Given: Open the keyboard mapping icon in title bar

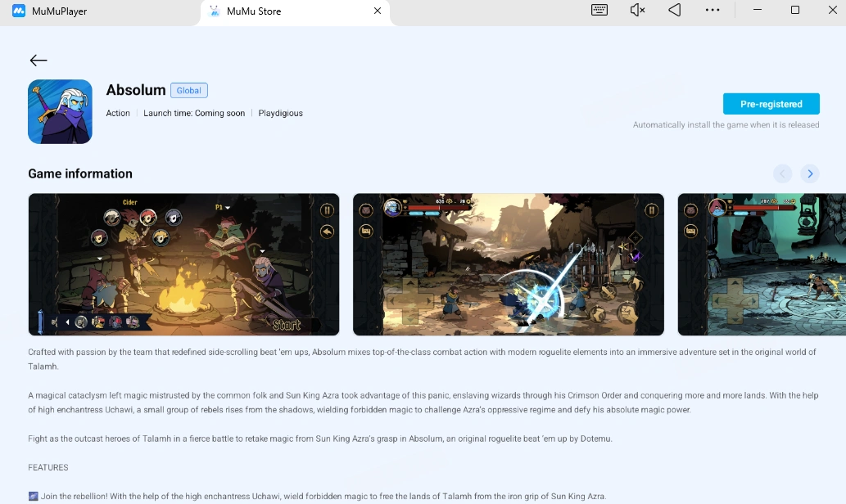Looking at the screenshot, I should tap(599, 11).
